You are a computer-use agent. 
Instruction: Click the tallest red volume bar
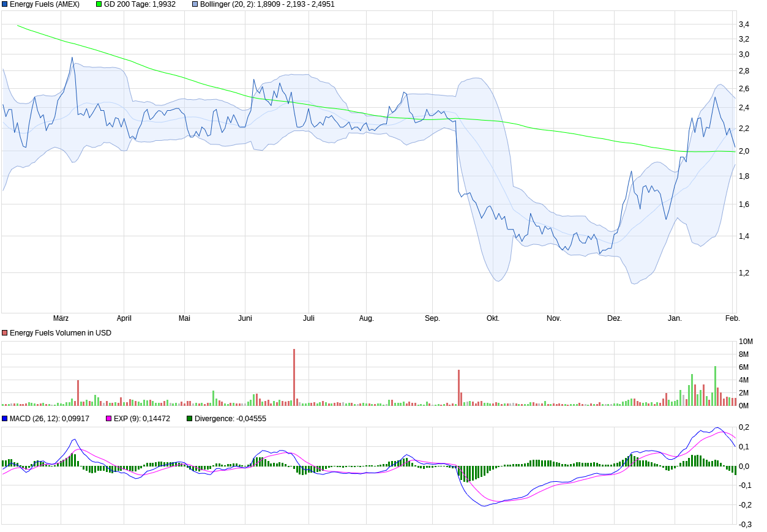[x=294, y=377]
